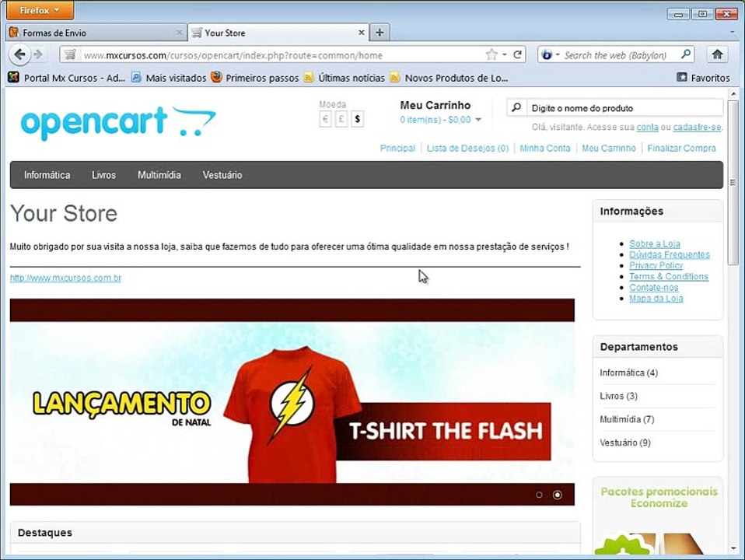Click the store search magnifier icon
Viewport: 745px width, 560px height.
[516, 108]
